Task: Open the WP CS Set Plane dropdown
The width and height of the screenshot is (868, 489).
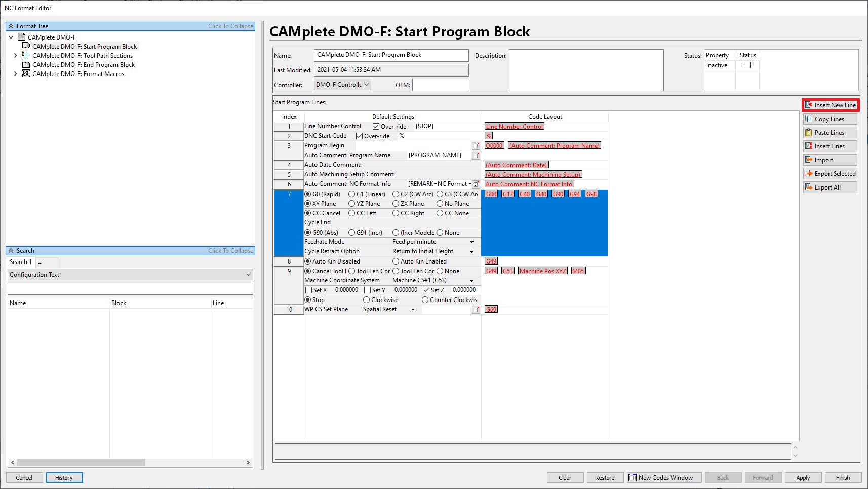Action: point(413,310)
